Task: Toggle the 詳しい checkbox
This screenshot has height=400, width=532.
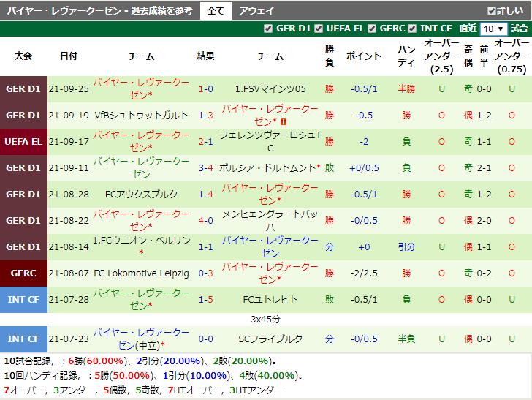Action: tap(491, 11)
